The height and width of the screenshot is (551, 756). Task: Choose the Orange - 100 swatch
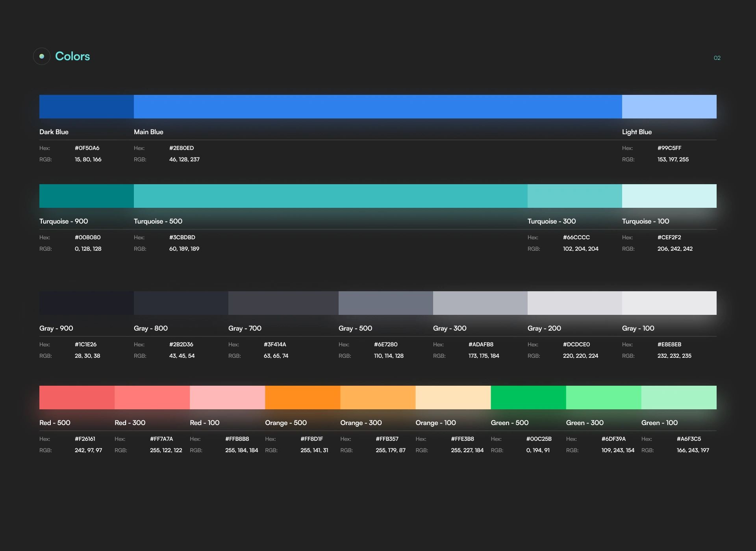pyautogui.click(x=453, y=398)
